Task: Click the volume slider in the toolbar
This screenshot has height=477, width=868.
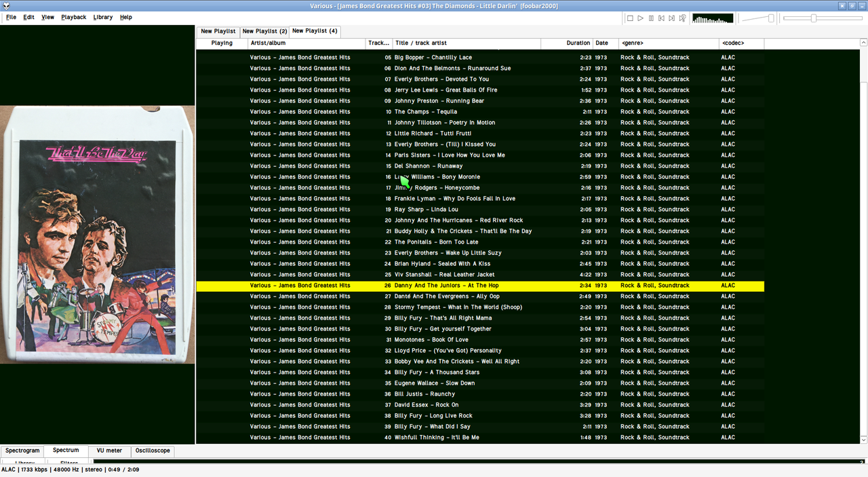Action: click(x=757, y=18)
